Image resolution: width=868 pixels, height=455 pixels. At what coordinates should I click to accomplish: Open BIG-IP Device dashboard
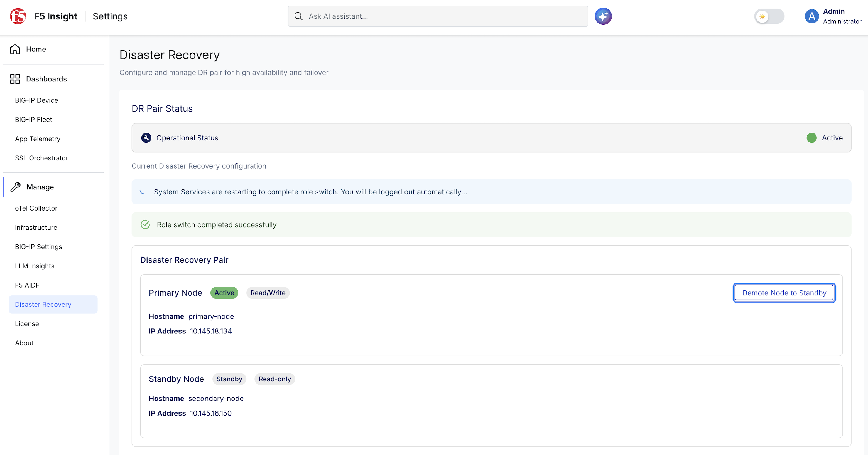point(36,100)
